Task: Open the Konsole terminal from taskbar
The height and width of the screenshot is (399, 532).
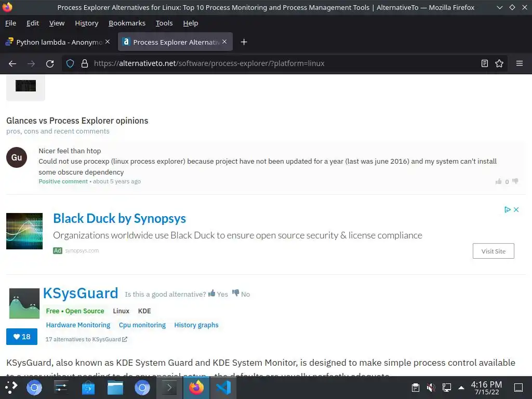Action: pyautogui.click(x=169, y=388)
